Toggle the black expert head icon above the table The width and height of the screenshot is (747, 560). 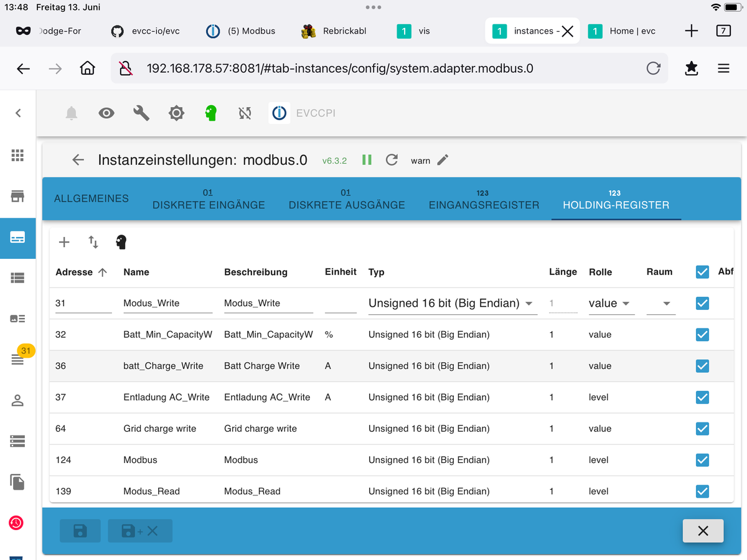click(121, 242)
